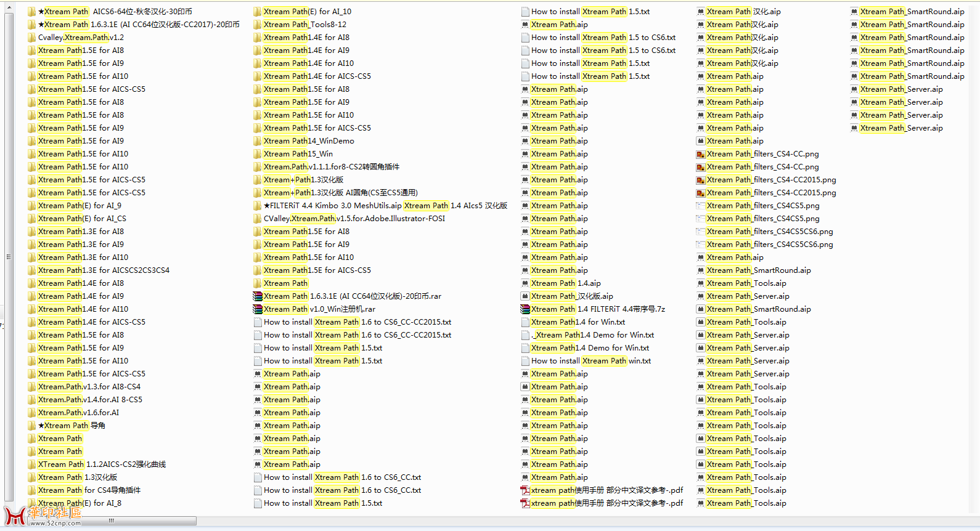Click folder icon of Xtream Path(E) for AI_9

pos(32,206)
